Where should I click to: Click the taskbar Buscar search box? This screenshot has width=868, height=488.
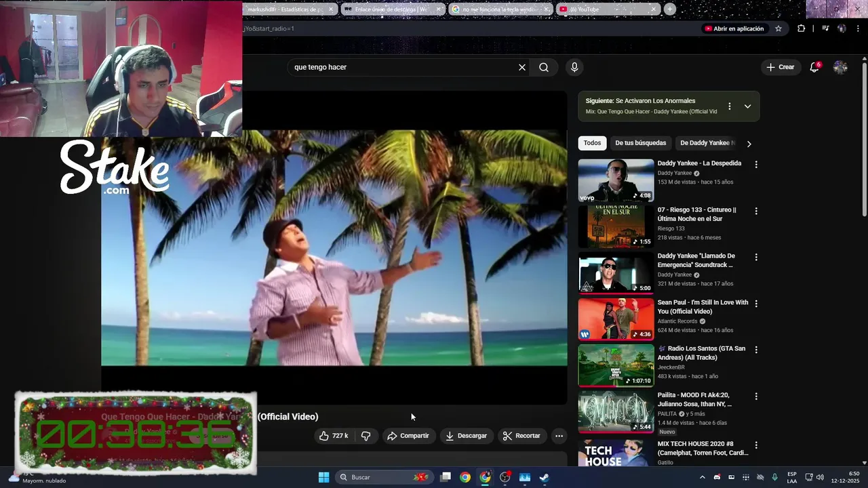(384, 477)
